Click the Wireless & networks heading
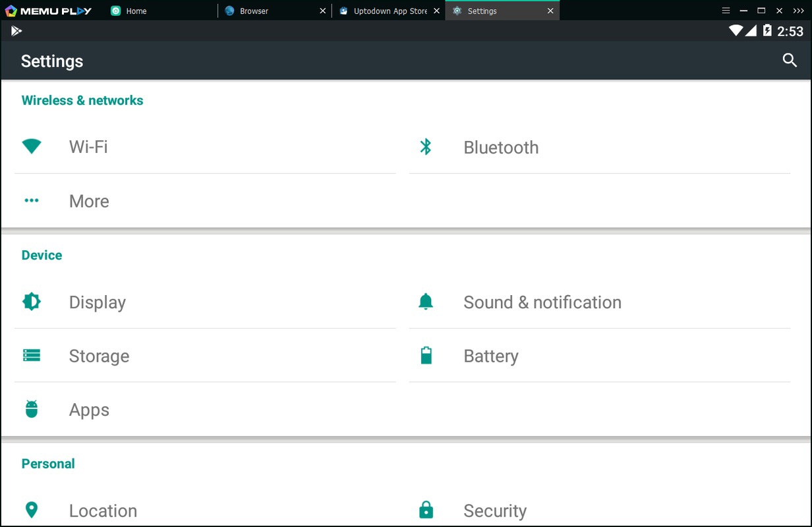Image resolution: width=812 pixels, height=527 pixels. tap(82, 100)
